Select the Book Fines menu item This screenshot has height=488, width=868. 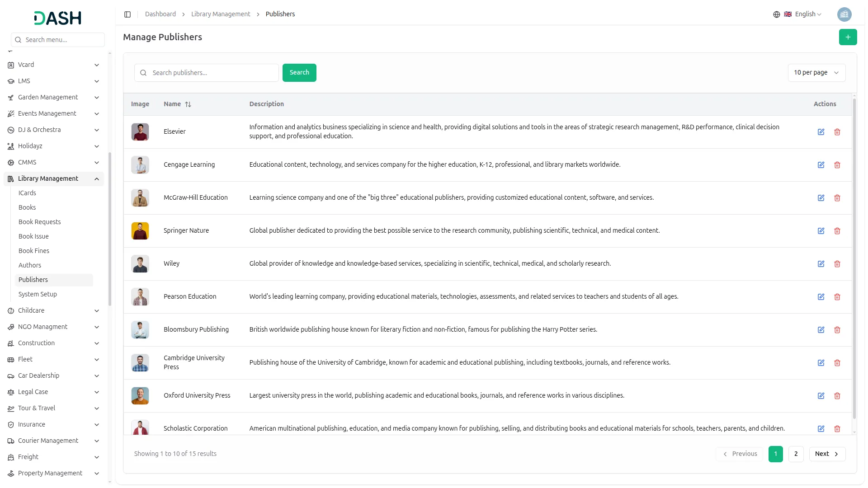point(34,251)
